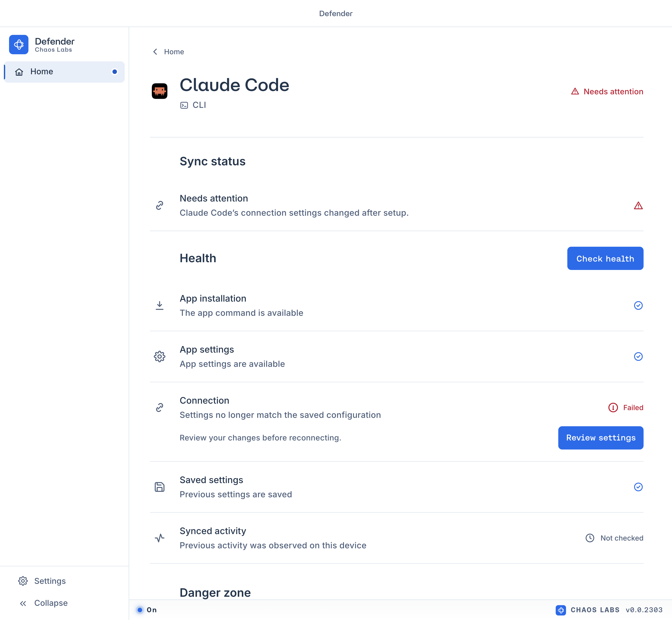672x620 pixels.
Task: Click the clock icon next to Not checked
Action: pyautogui.click(x=590, y=538)
